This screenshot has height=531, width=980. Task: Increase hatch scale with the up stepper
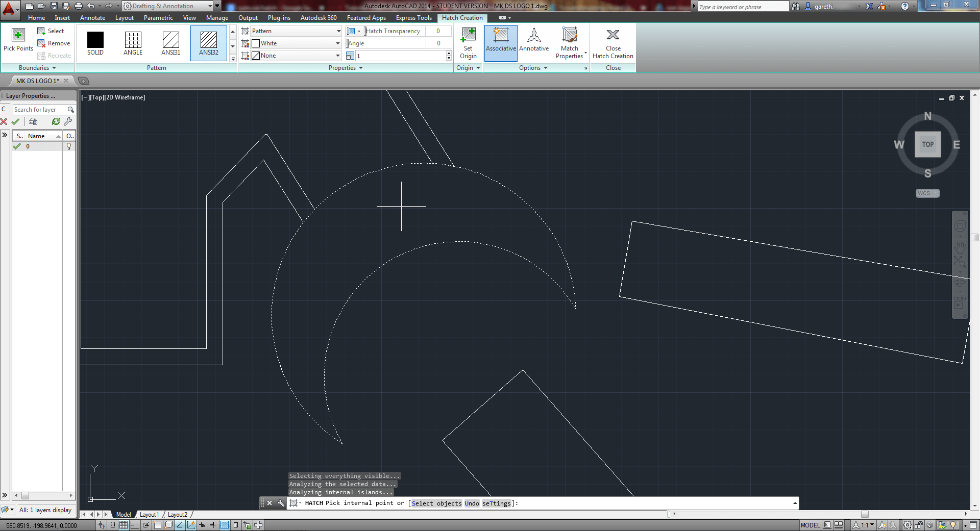pyautogui.click(x=448, y=53)
